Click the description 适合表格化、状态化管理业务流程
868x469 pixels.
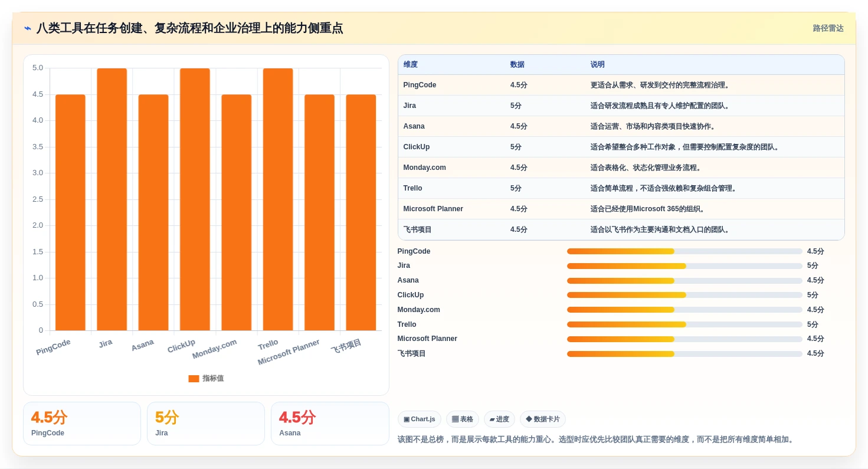(646, 168)
